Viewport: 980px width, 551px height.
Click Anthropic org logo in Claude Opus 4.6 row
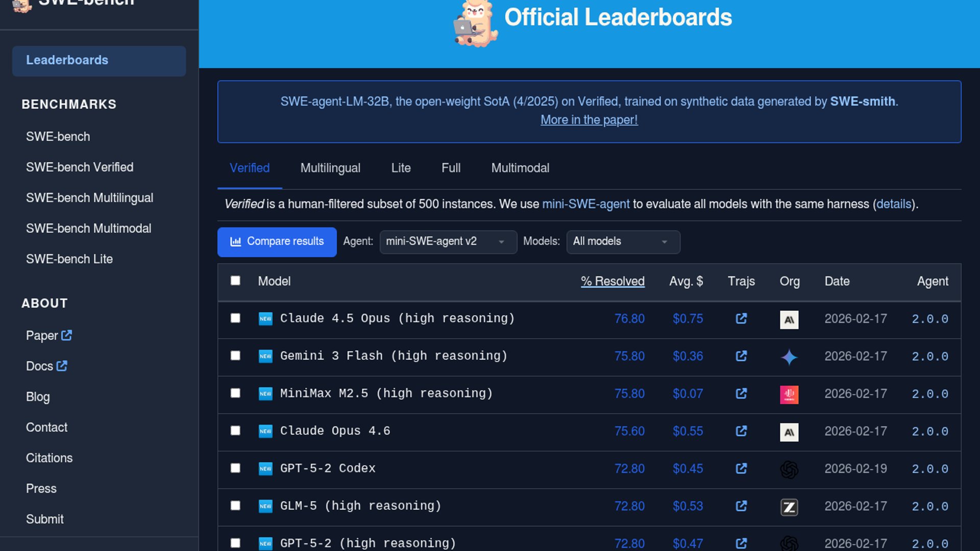pyautogui.click(x=789, y=432)
